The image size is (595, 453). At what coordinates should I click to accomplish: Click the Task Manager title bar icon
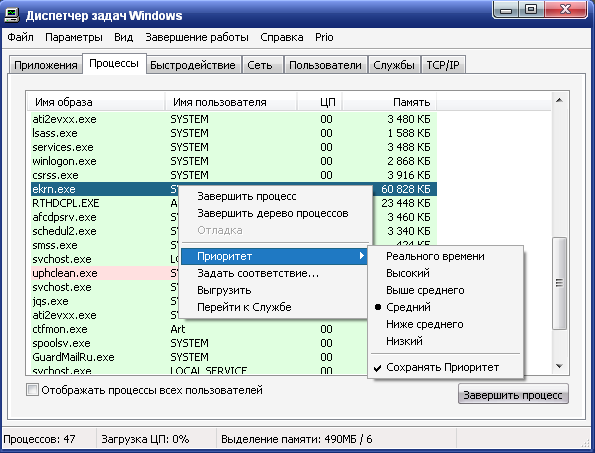click(12, 16)
